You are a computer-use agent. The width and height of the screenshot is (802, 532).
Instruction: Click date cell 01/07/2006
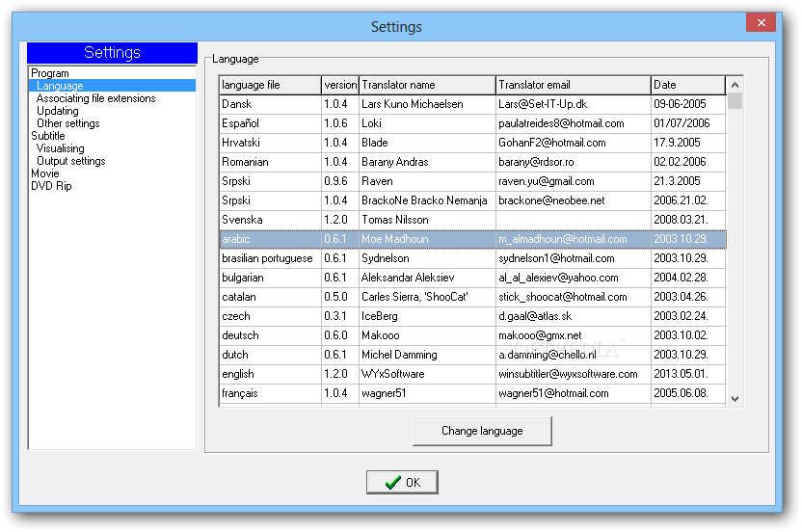pos(682,123)
